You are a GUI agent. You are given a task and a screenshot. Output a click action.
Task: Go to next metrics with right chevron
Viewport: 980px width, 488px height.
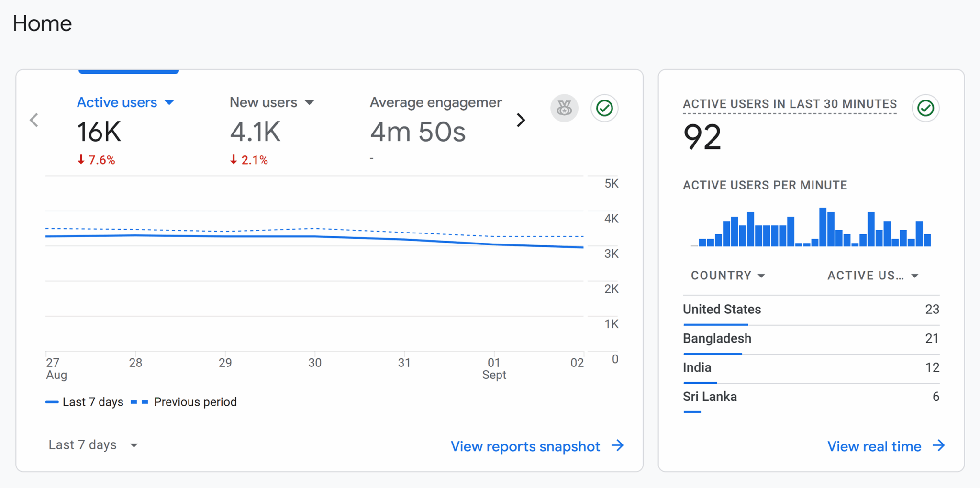[521, 120]
